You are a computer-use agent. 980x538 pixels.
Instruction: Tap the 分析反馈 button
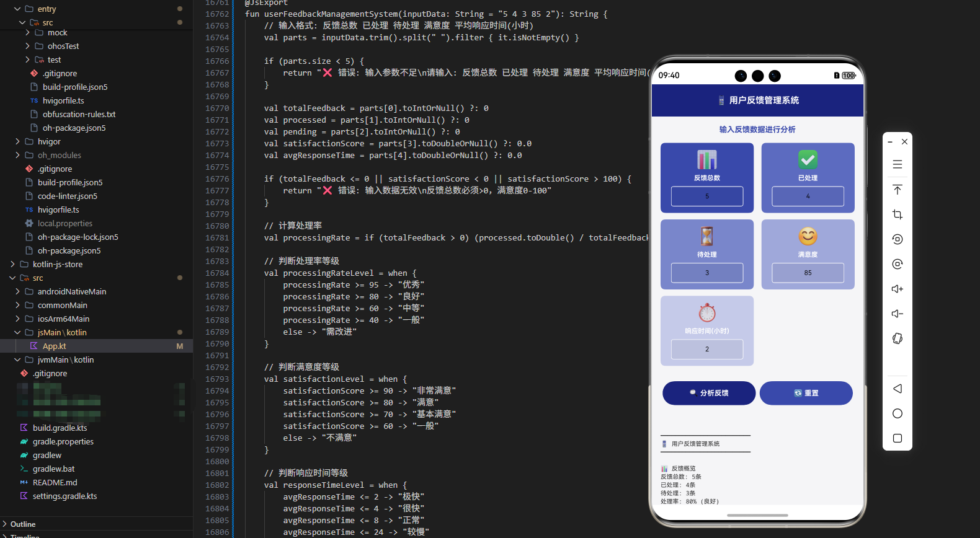pyautogui.click(x=709, y=393)
